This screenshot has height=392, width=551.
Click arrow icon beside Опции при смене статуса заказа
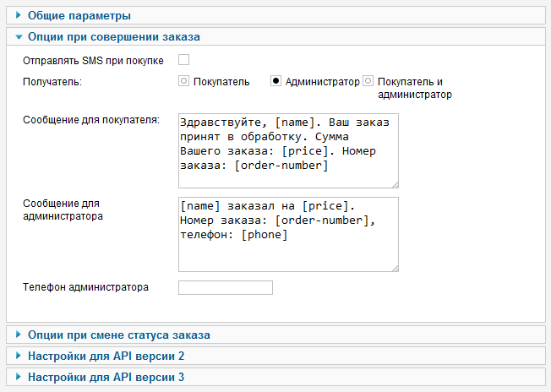pos(19,335)
